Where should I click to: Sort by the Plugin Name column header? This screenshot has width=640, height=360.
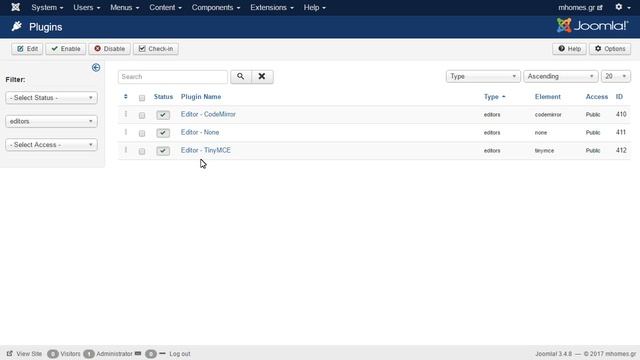pos(201,97)
